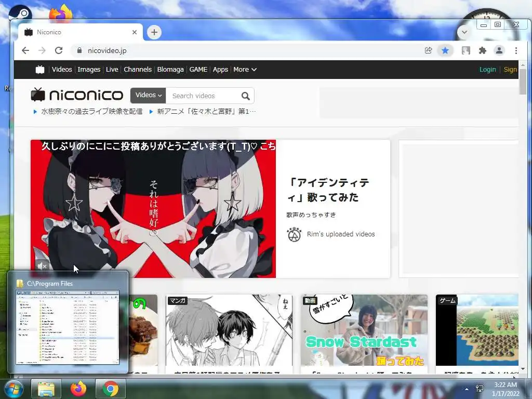Image resolution: width=532 pixels, height=399 pixels.
Task: Open the Windows Start orb
Action: coord(13,389)
